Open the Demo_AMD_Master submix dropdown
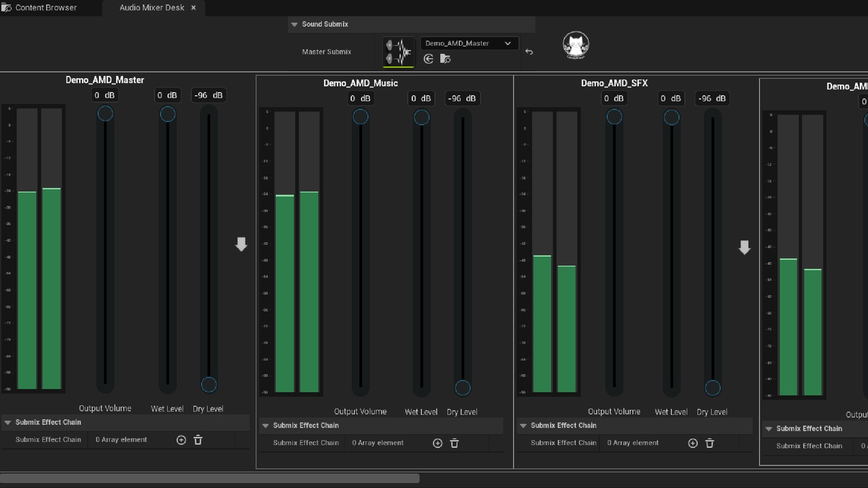 (x=469, y=43)
